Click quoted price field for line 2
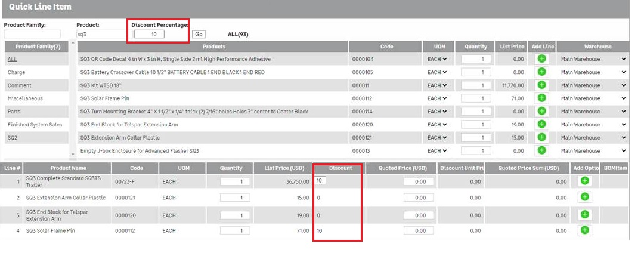This screenshot has height=253, width=644. [x=419, y=198]
